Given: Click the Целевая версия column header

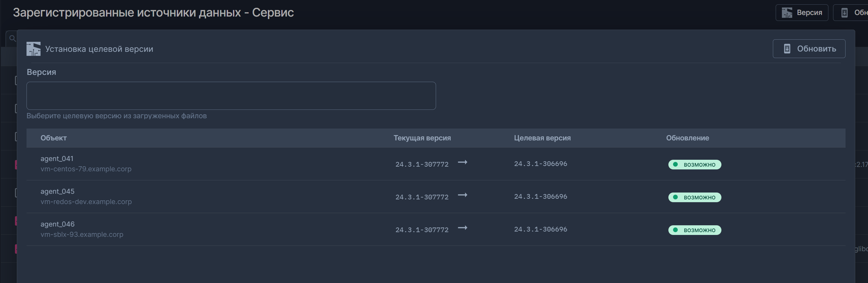Looking at the screenshot, I should pos(542,138).
